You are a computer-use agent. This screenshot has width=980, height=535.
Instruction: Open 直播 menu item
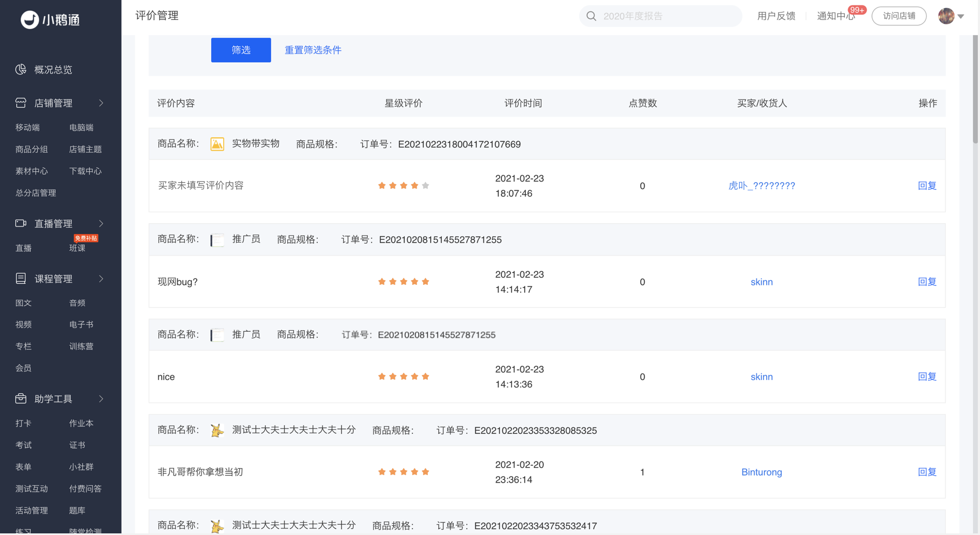[23, 248]
